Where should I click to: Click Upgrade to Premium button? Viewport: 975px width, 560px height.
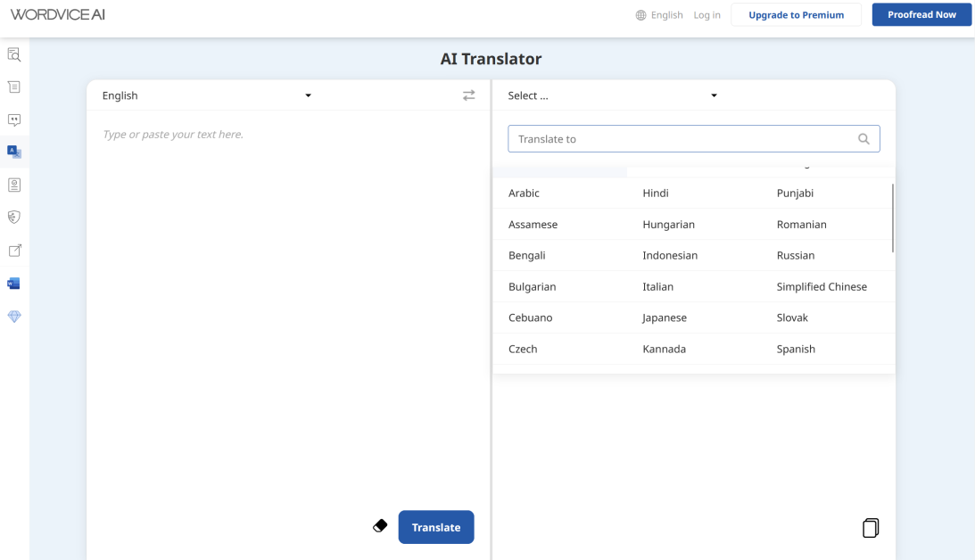796,15
